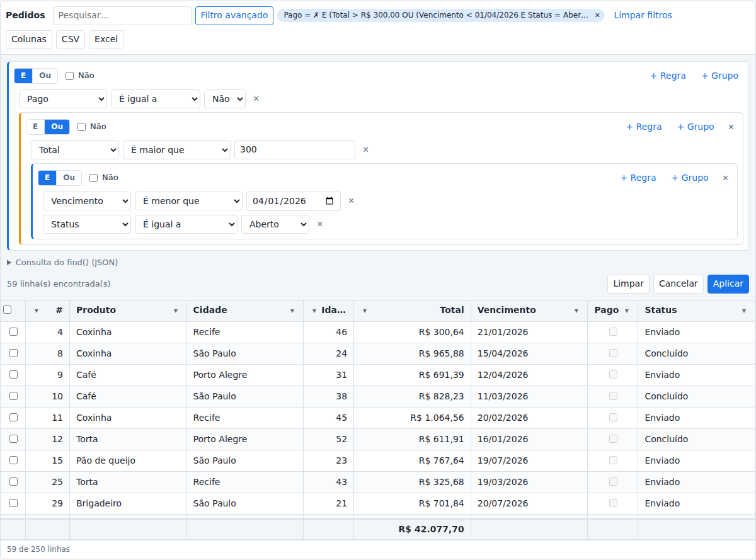The image size is (756, 560).
Task: Click Limpar filtros link
Action: tap(643, 15)
